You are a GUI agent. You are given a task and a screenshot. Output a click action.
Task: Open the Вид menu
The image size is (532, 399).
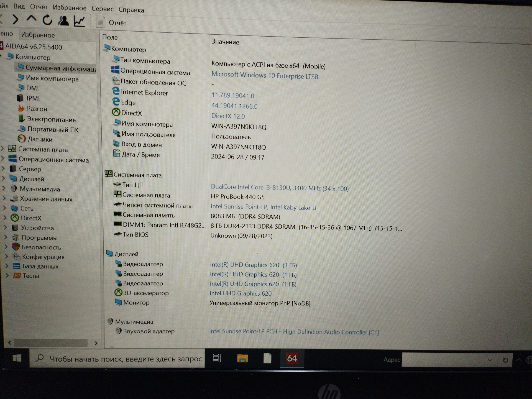pyautogui.click(x=19, y=6)
